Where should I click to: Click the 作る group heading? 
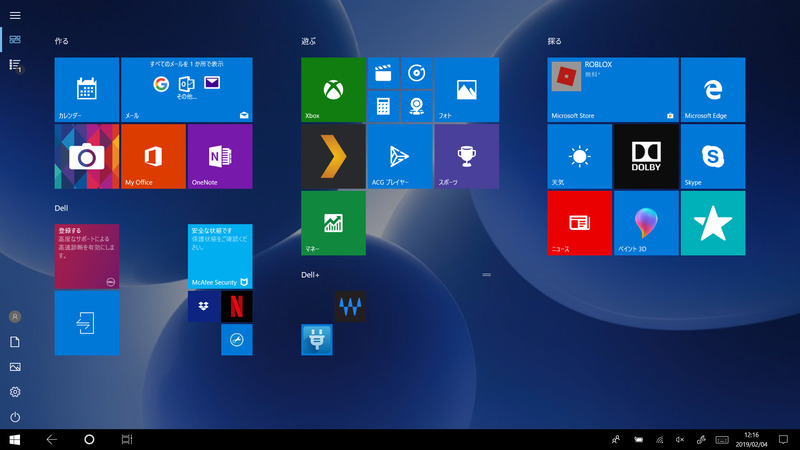coord(62,41)
